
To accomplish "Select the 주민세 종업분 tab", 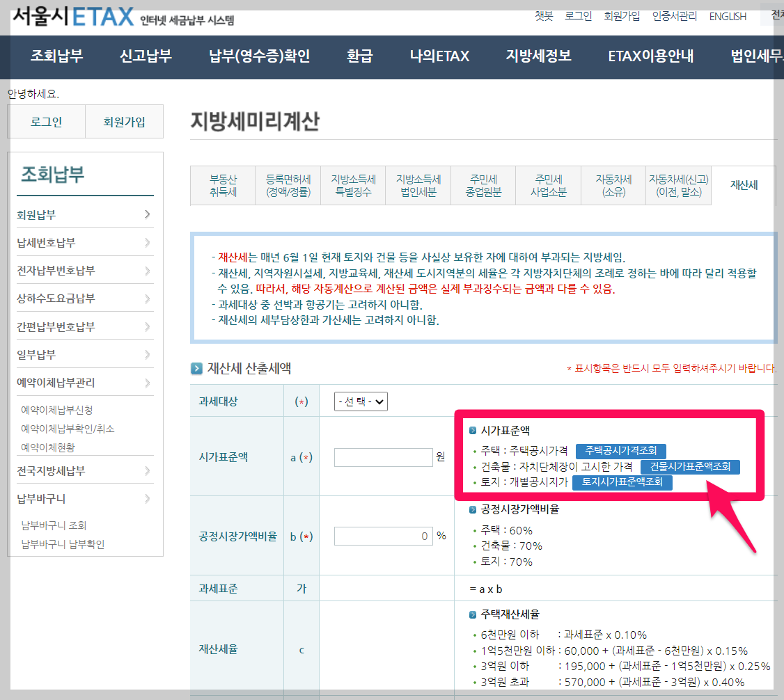I will click(483, 185).
